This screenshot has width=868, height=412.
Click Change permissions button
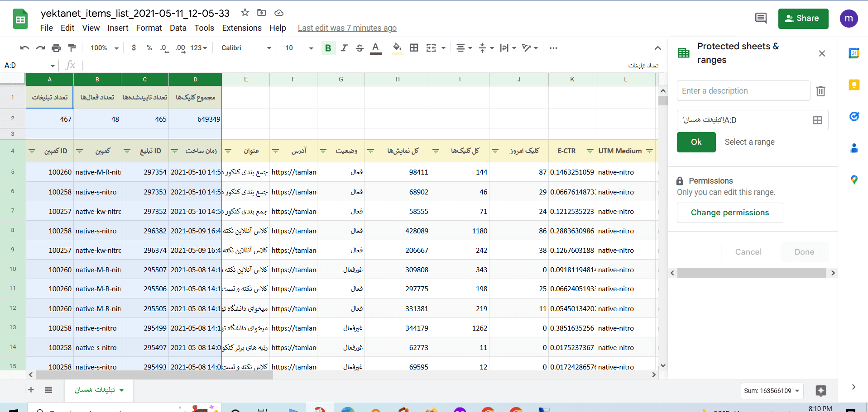click(x=730, y=213)
